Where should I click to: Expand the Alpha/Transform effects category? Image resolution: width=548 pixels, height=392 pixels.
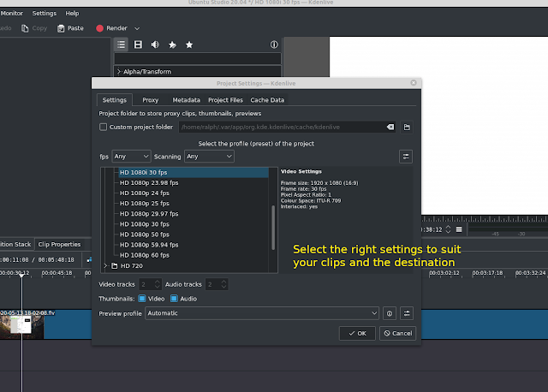pyautogui.click(x=119, y=72)
